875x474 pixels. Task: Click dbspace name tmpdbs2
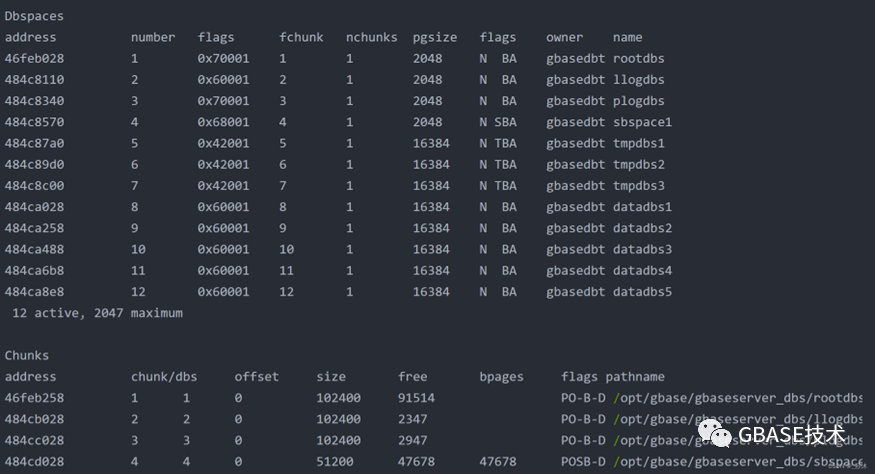point(638,165)
